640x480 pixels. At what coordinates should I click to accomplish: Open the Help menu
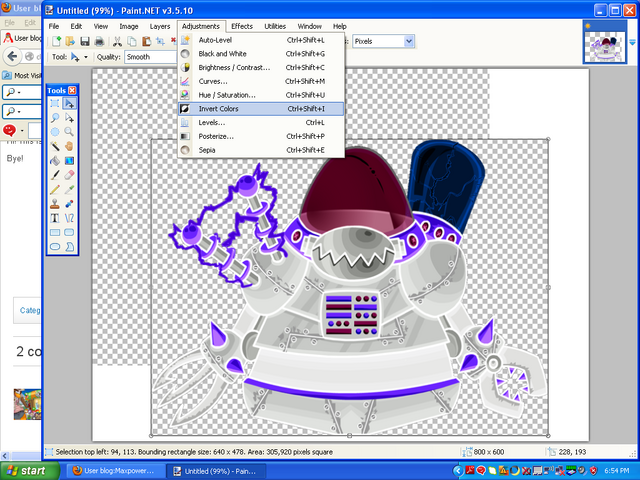(340, 26)
